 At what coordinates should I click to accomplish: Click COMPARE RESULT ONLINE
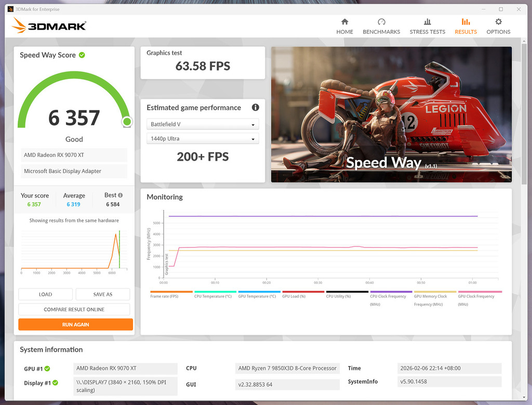tap(74, 309)
